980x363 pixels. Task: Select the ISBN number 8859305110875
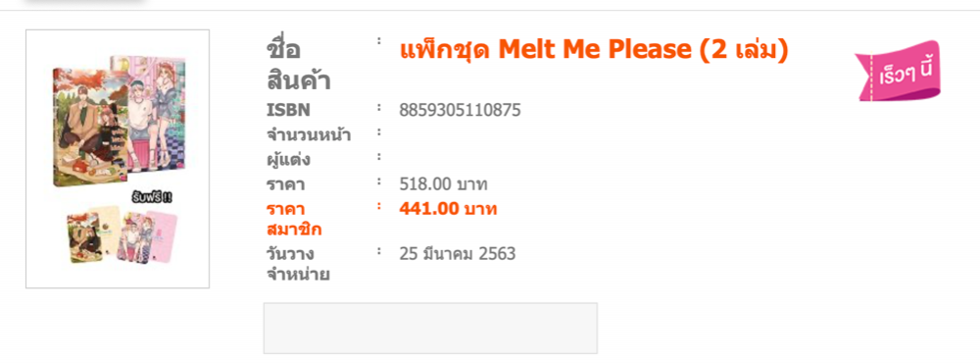click(460, 110)
